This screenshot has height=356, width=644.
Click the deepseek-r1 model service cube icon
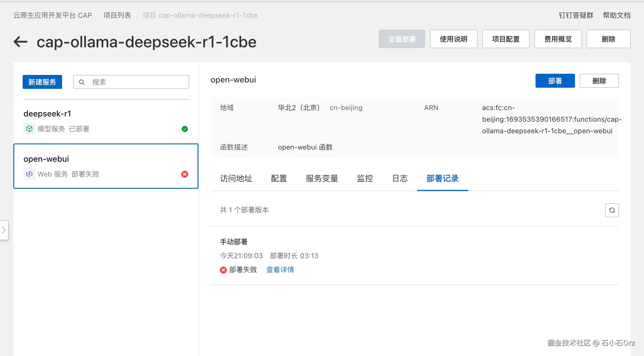click(x=29, y=129)
